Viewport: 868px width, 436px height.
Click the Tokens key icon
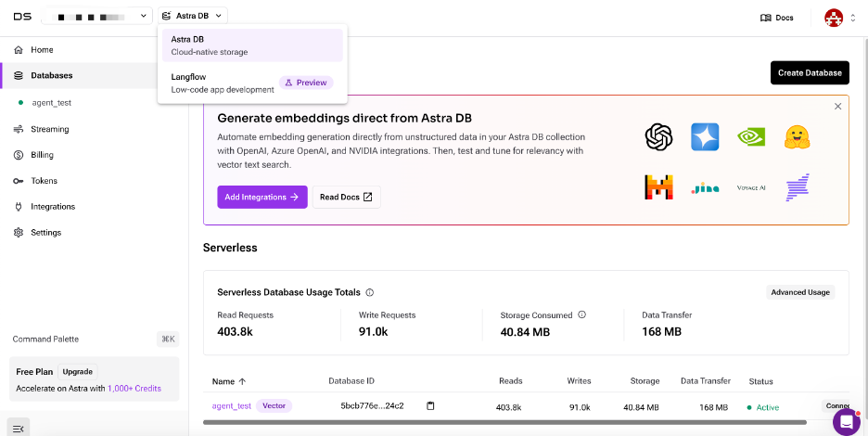coord(19,181)
